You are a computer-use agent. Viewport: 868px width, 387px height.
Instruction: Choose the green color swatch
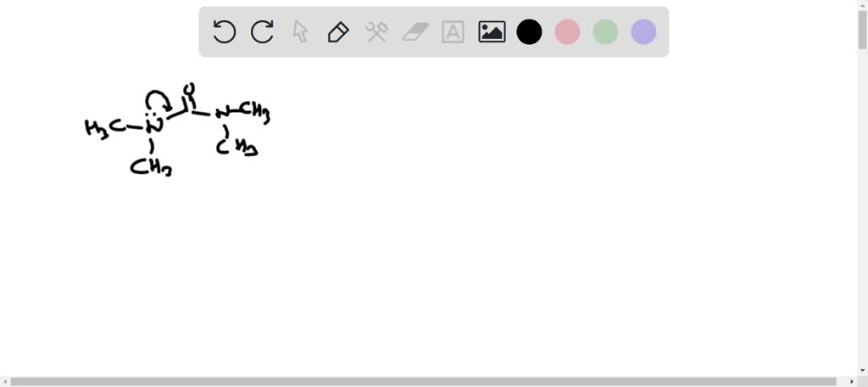coord(605,32)
